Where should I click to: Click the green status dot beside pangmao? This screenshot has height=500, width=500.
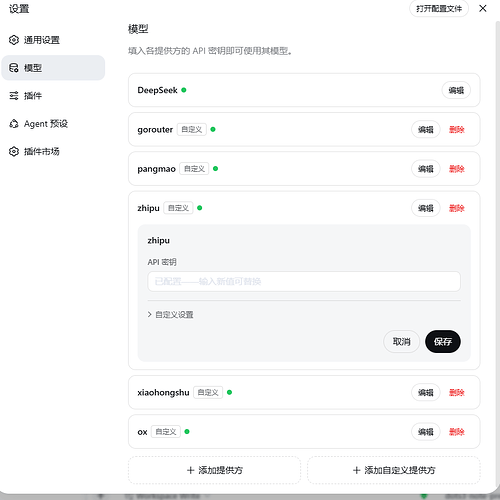click(215, 169)
